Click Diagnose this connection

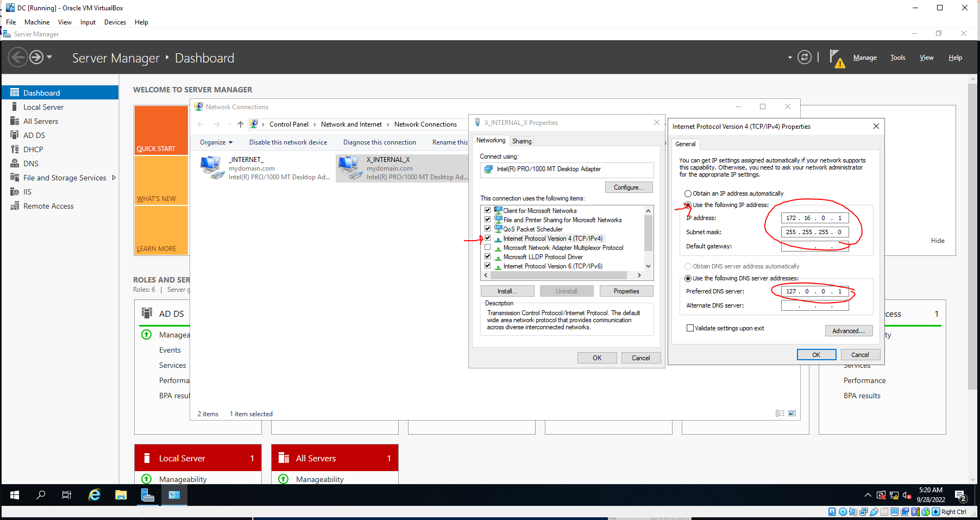(x=380, y=142)
